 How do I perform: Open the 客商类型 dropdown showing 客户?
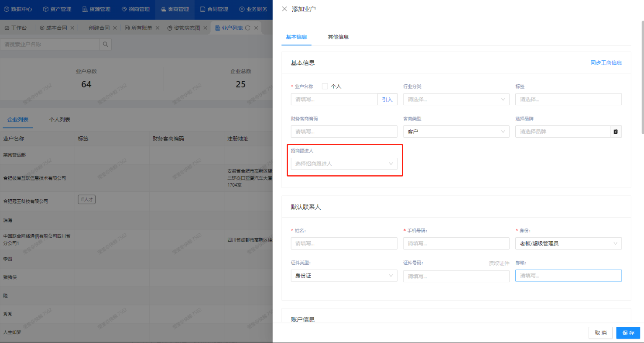click(456, 132)
